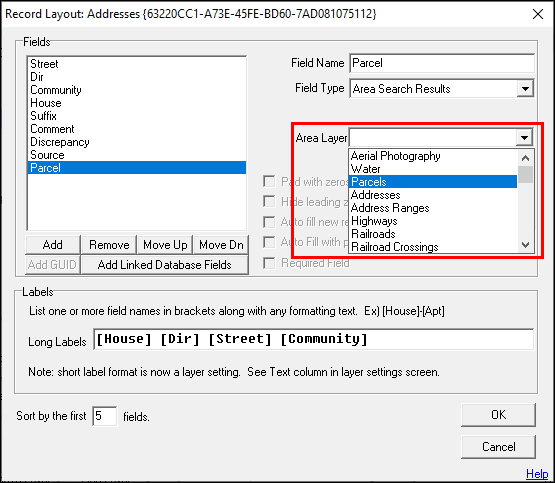
Task: Click the Move Up button
Action: point(165,245)
